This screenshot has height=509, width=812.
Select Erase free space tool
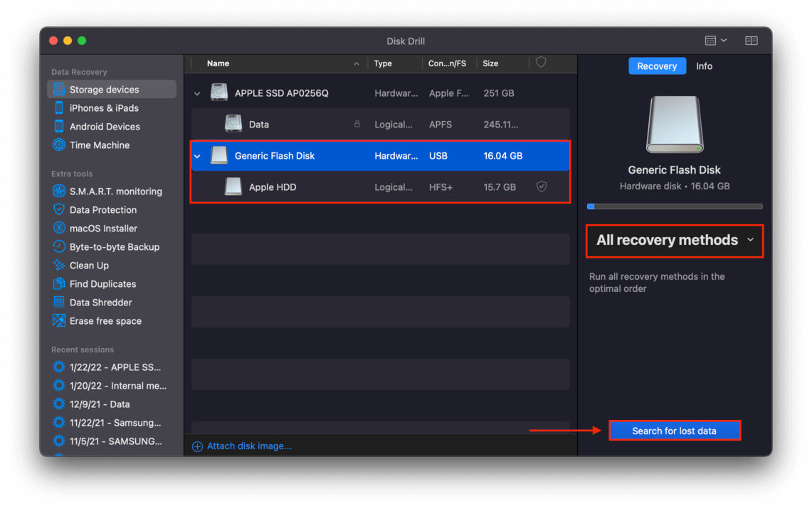[97, 321]
